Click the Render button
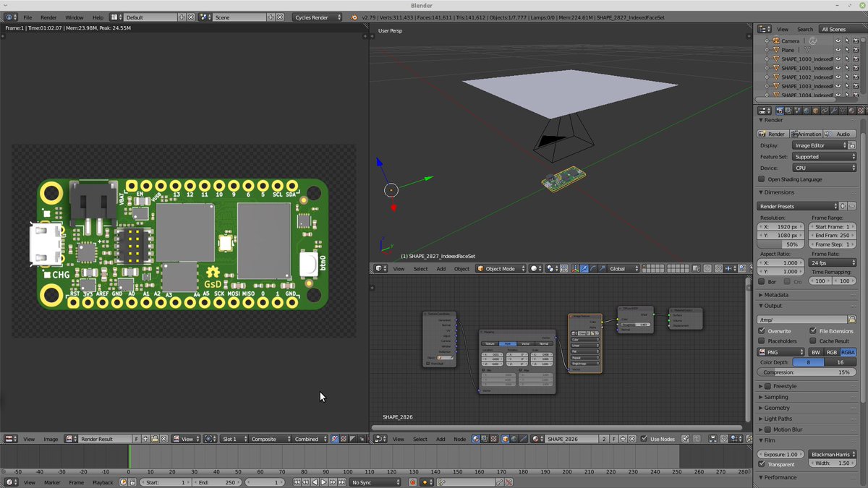Screen dimensions: 868x488 pyautogui.click(x=773, y=134)
